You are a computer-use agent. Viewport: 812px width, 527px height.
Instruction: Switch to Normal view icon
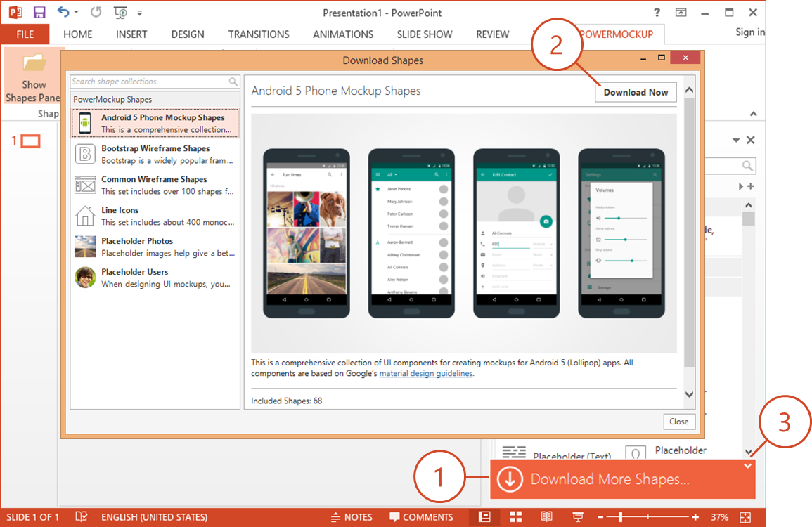click(x=484, y=516)
